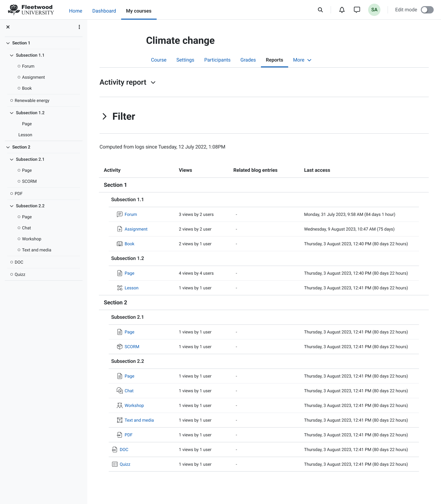Viewport: 441px width, 504px height.
Task: Click the Quizz activity icon in the table
Action: tap(115, 464)
